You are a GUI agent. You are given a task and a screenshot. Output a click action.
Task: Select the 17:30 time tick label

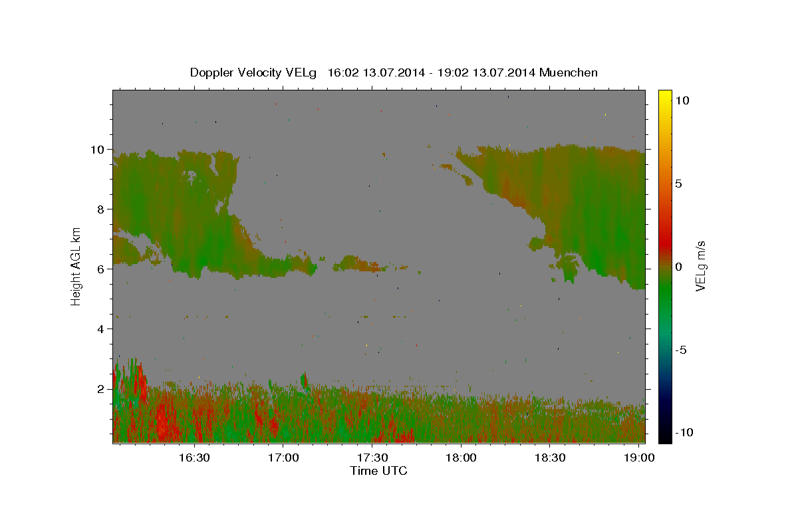point(372,458)
